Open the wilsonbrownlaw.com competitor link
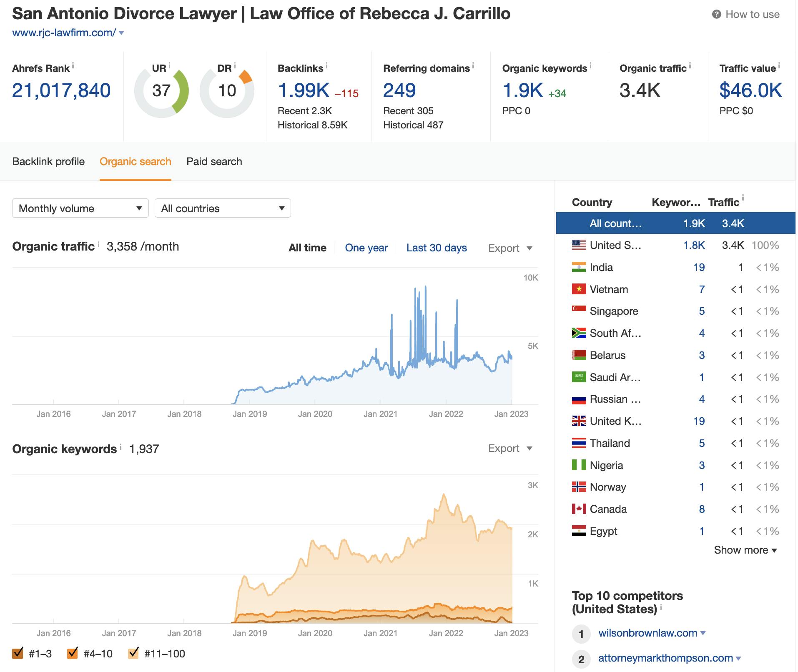The height and width of the screenshot is (672, 798). point(648,633)
